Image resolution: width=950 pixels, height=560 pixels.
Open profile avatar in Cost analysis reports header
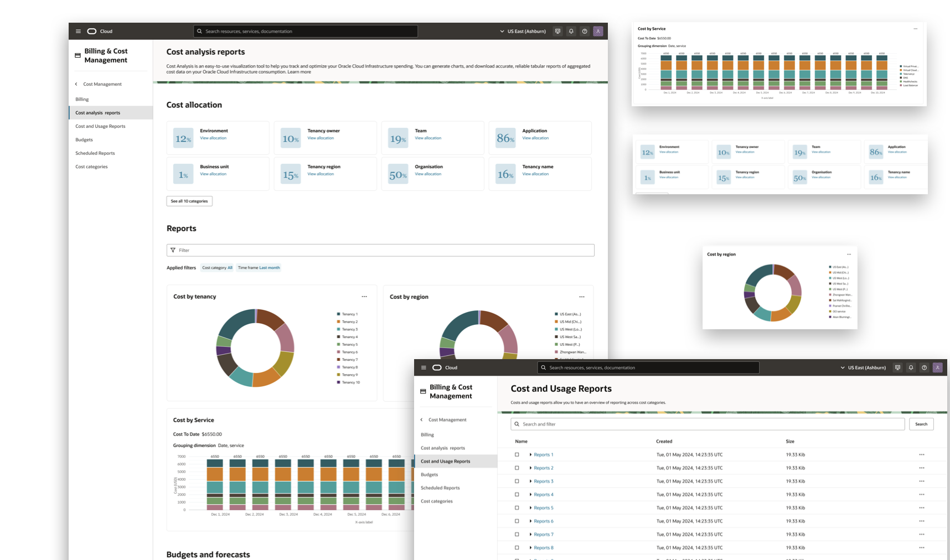coord(598,31)
